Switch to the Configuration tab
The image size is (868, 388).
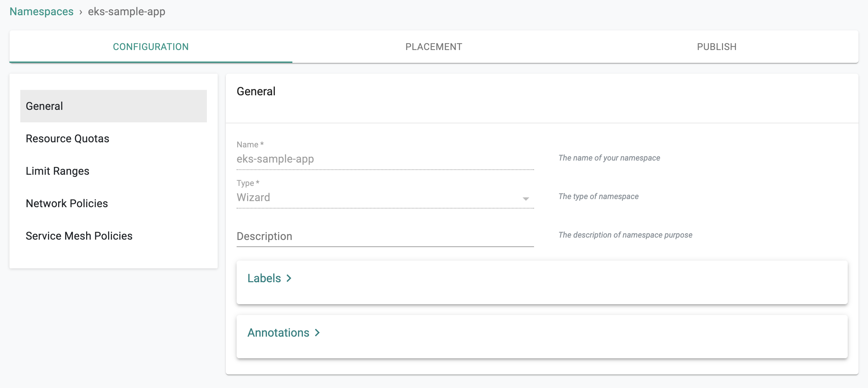(x=151, y=47)
